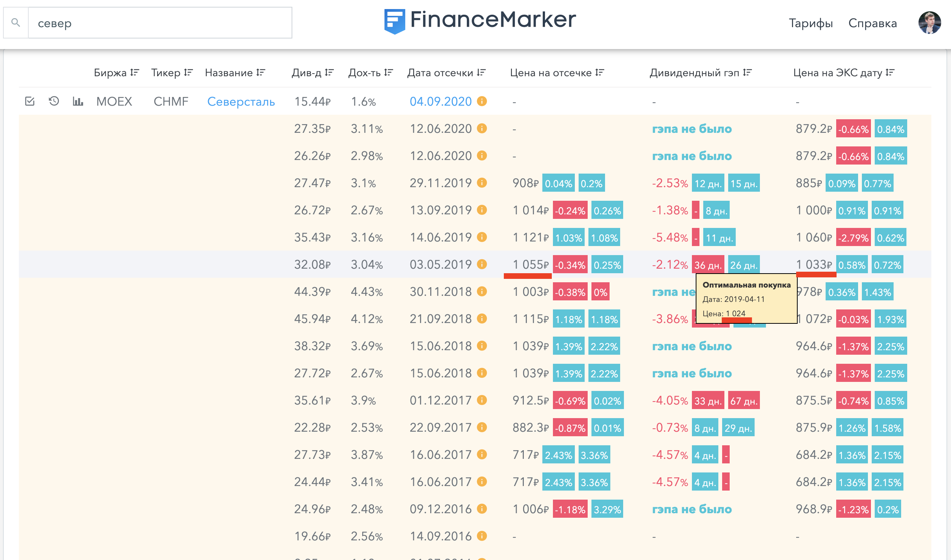Image resolution: width=951 pixels, height=560 pixels.
Task: Click info icon next to 09.12.2016
Action: tap(482, 509)
